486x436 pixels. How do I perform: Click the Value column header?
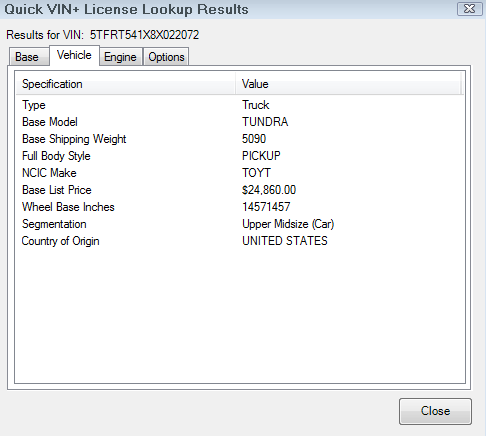(348, 84)
